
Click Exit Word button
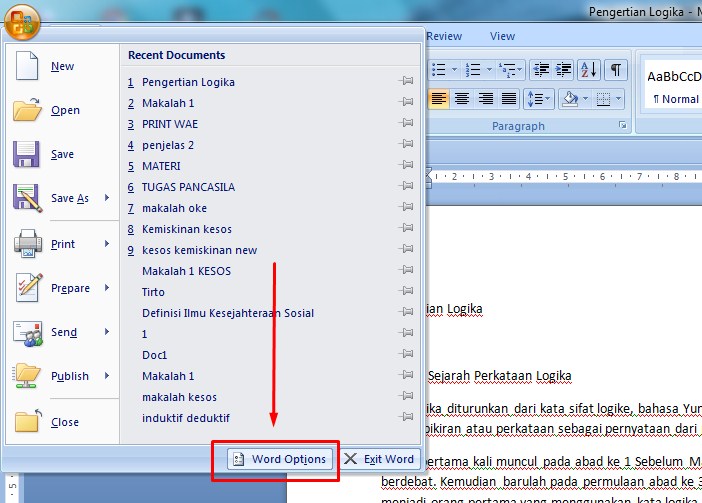(x=380, y=459)
